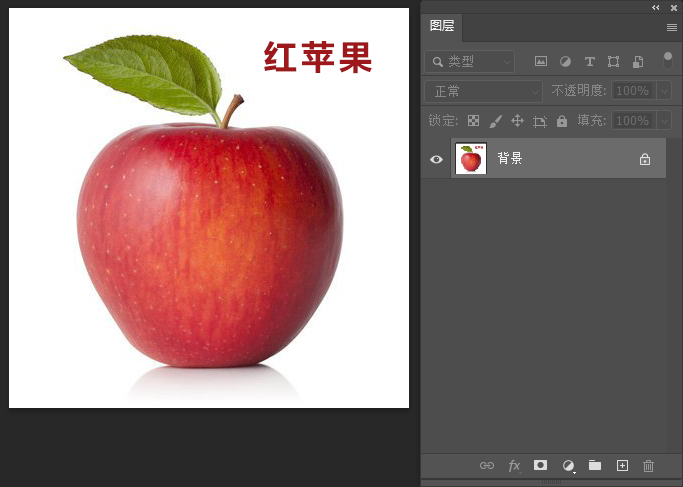The height and width of the screenshot is (487, 683).
Task: Select the 背景 layer thumbnail
Action: click(x=471, y=158)
